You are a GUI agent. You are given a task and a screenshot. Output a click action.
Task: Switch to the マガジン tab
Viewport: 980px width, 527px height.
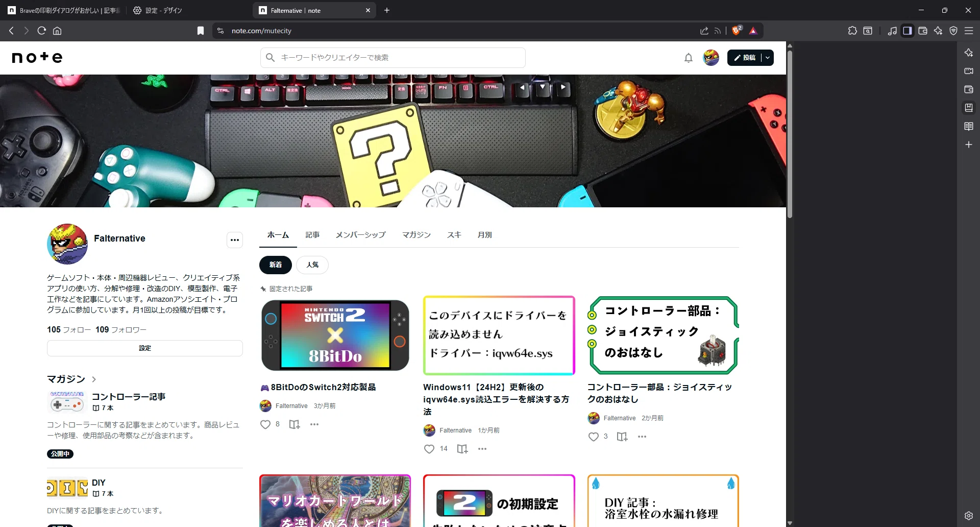coord(416,235)
